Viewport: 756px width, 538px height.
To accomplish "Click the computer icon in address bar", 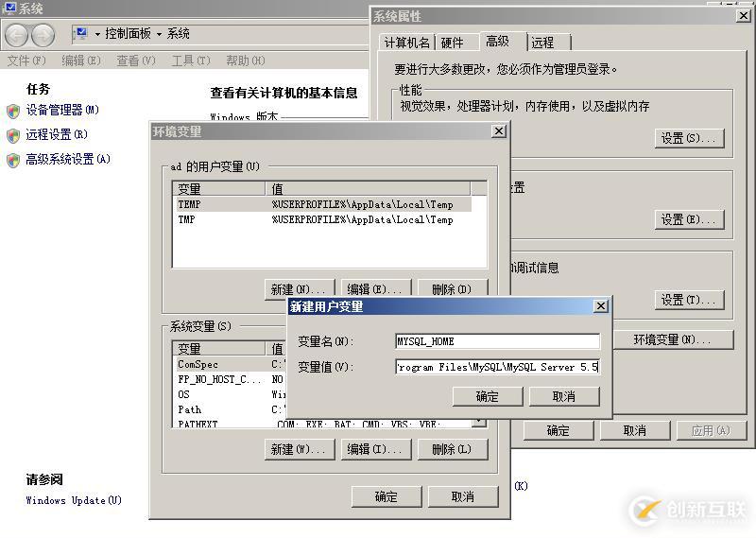I will [80, 34].
